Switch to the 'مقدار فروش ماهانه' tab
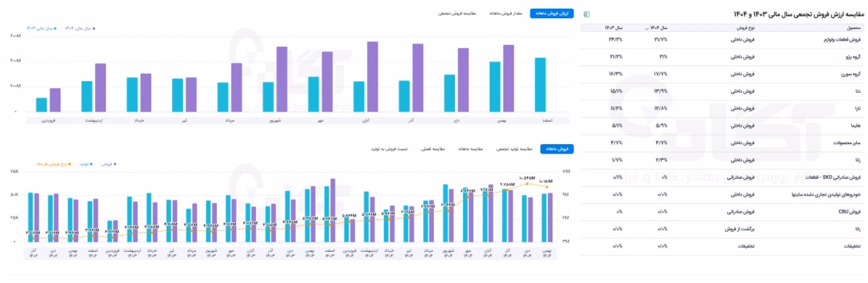The image size is (868, 283). pos(505,13)
